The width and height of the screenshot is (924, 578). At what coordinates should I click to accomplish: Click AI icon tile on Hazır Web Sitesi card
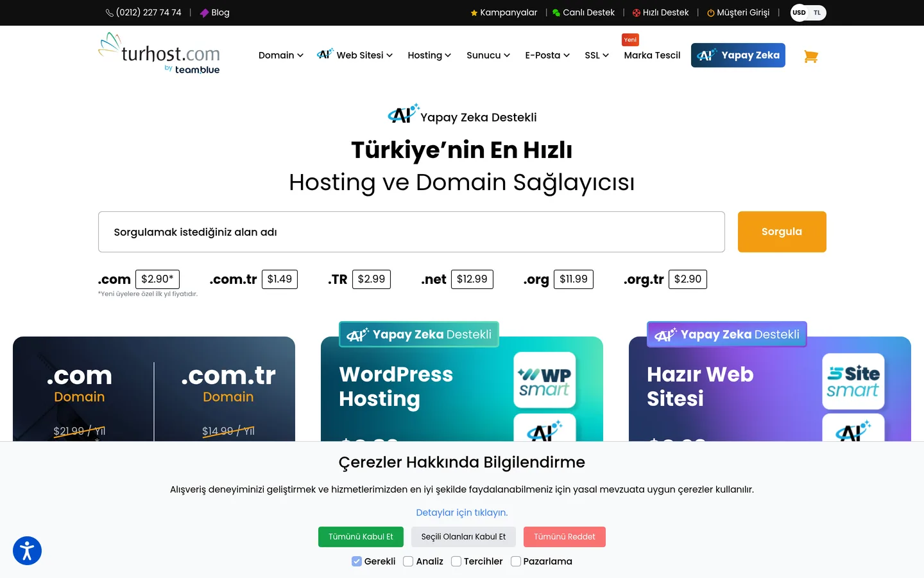pos(853,428)
